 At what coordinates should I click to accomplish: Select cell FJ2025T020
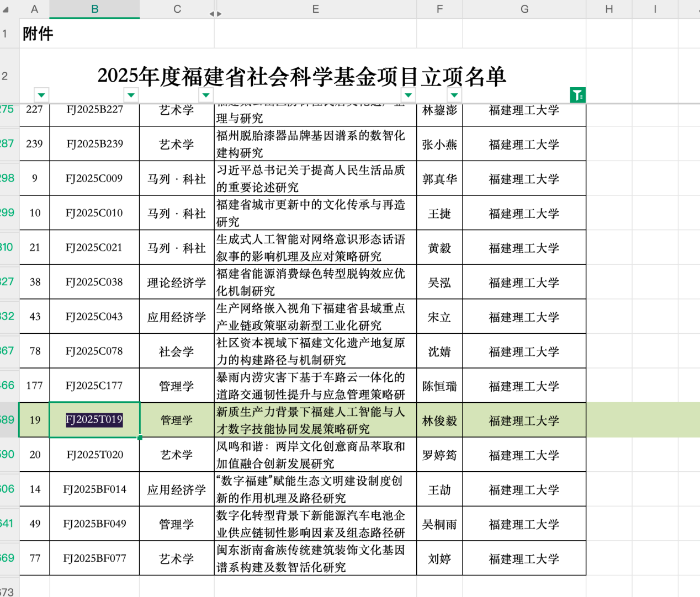[94, 455]
